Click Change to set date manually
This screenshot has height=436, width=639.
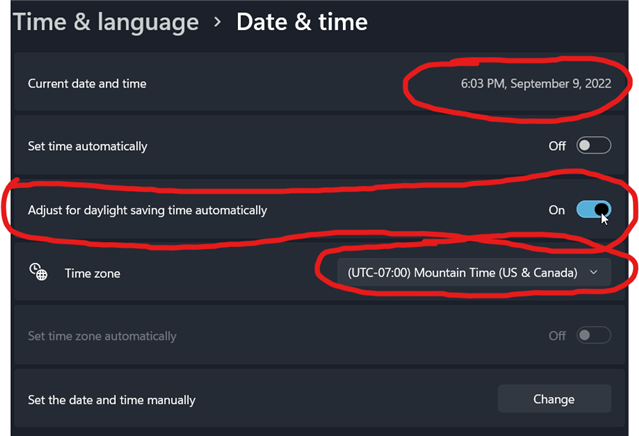554,399
